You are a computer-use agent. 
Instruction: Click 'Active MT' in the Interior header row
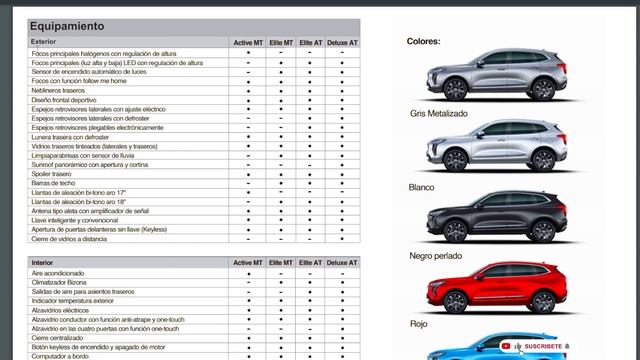click(248, 263)
